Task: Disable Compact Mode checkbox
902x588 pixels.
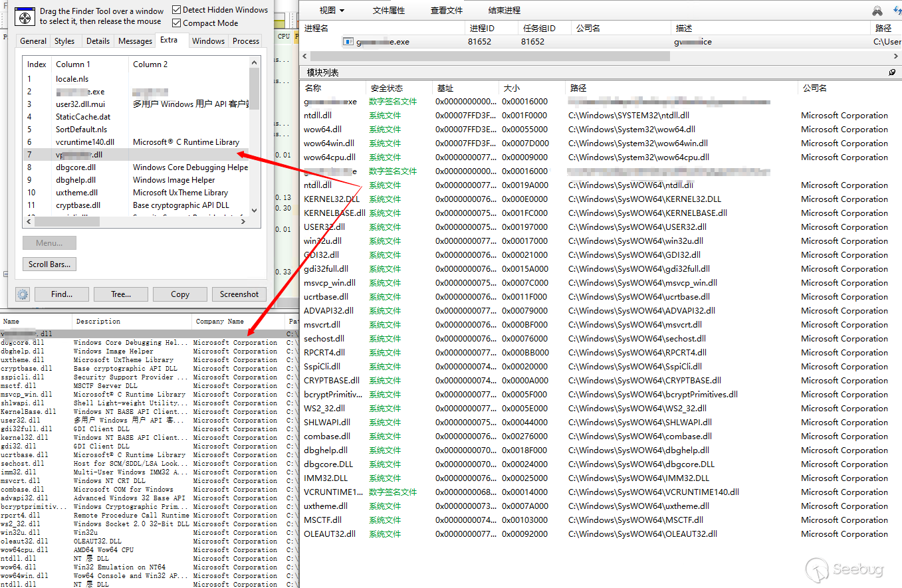Action: point(177,23)
